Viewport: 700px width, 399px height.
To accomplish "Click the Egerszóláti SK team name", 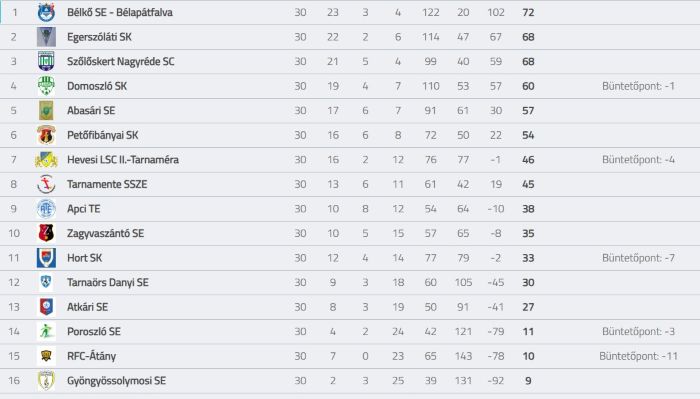I will (99, 37).
